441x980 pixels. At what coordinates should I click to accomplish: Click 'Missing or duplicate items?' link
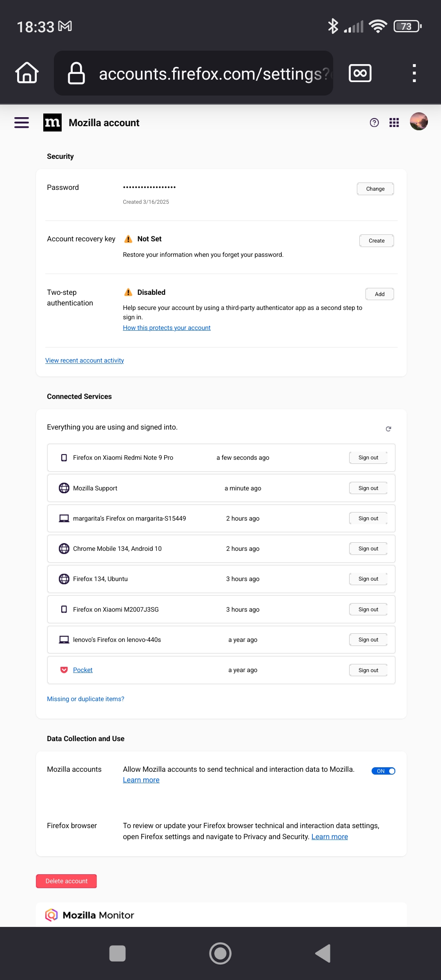pyautogui.click(x=86, y=699)
